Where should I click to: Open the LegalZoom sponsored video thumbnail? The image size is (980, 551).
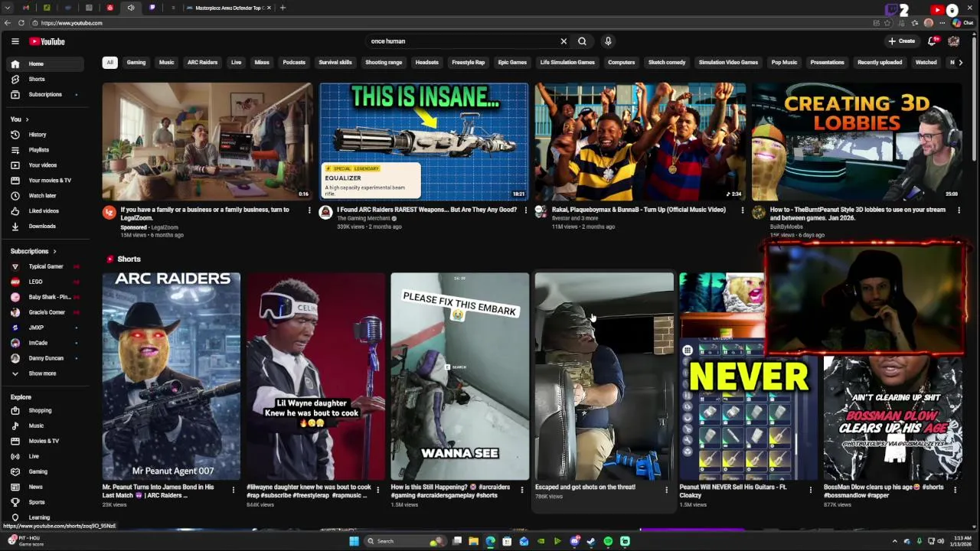tap(207, 142)
